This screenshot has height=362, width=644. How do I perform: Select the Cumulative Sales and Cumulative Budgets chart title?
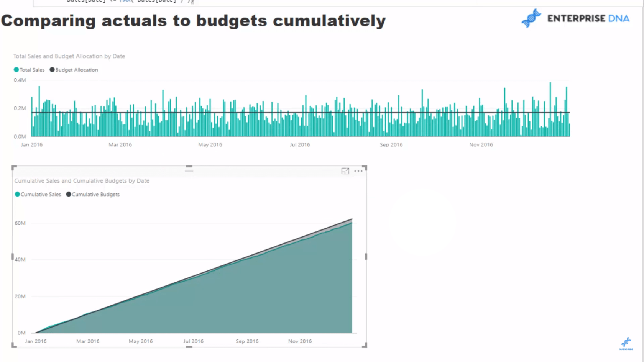[x=82, y=181]
